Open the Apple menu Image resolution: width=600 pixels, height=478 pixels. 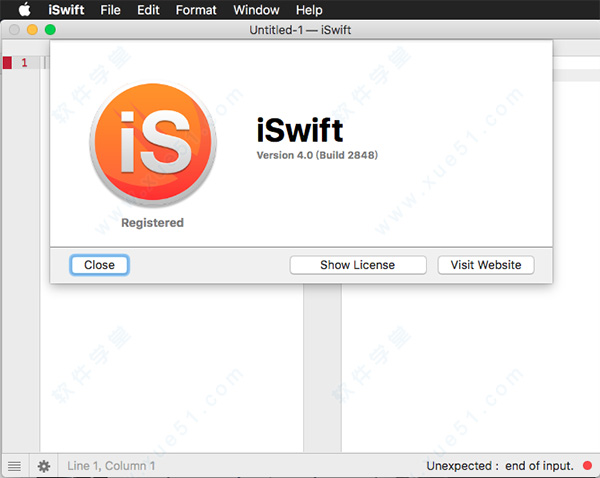[x=25, y=10]
